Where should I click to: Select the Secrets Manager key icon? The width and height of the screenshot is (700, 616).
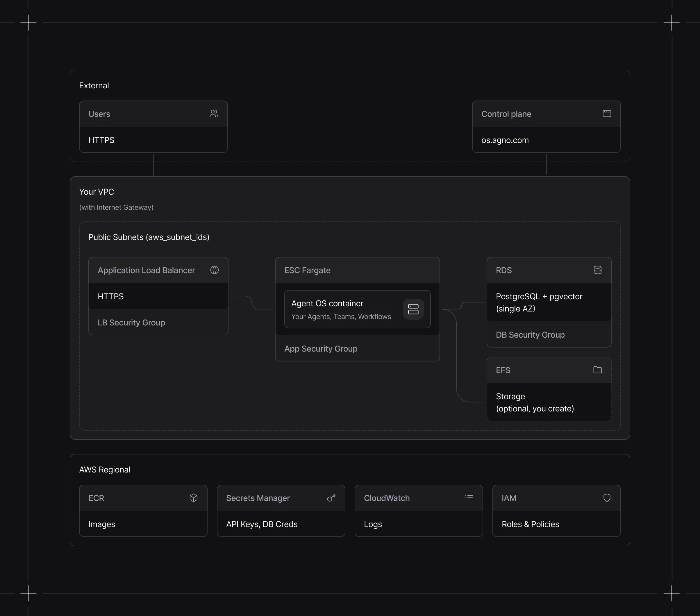(x=331, y=498)
